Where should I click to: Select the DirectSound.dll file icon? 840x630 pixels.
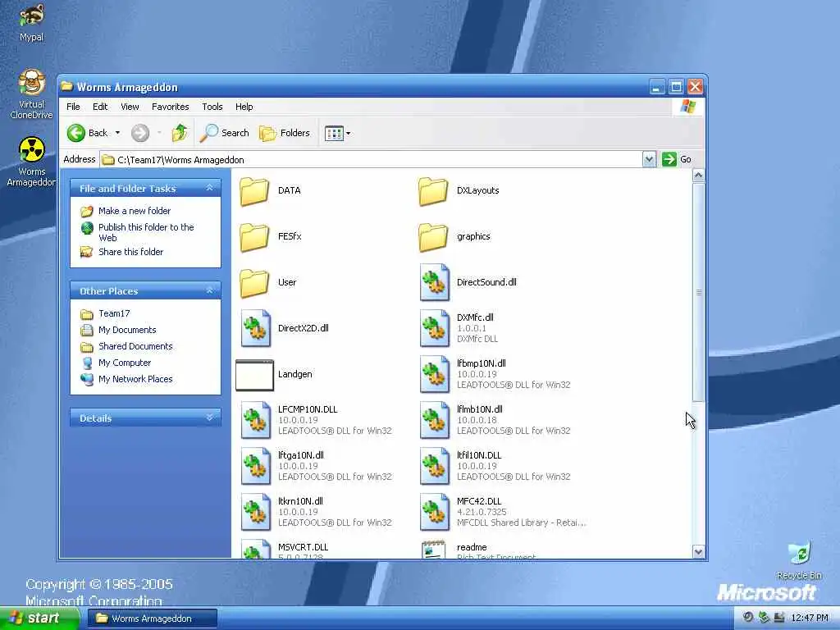[x=435, y=282]
